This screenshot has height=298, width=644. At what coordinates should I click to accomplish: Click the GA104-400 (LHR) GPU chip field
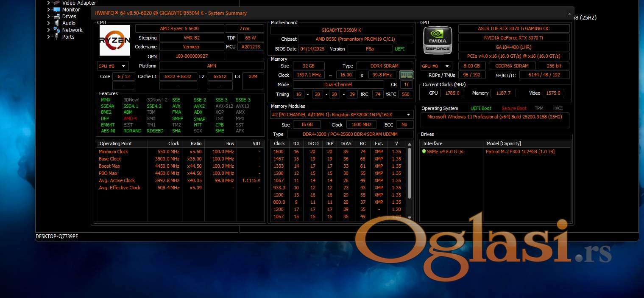point(514,47)
